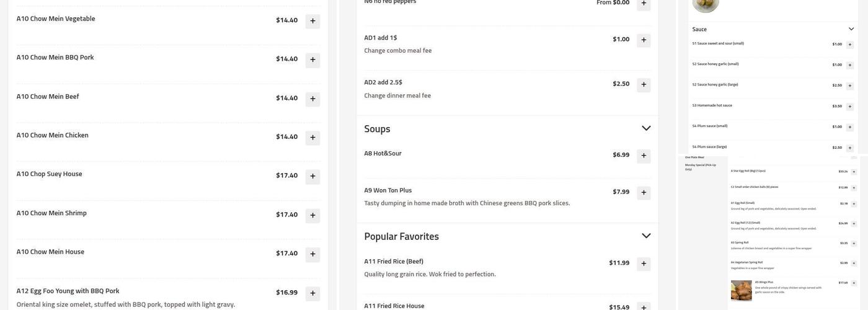Open the AD1 add 1$ item name
The image size is (868, 310).
pyautogui.click(x=381, y=38)
